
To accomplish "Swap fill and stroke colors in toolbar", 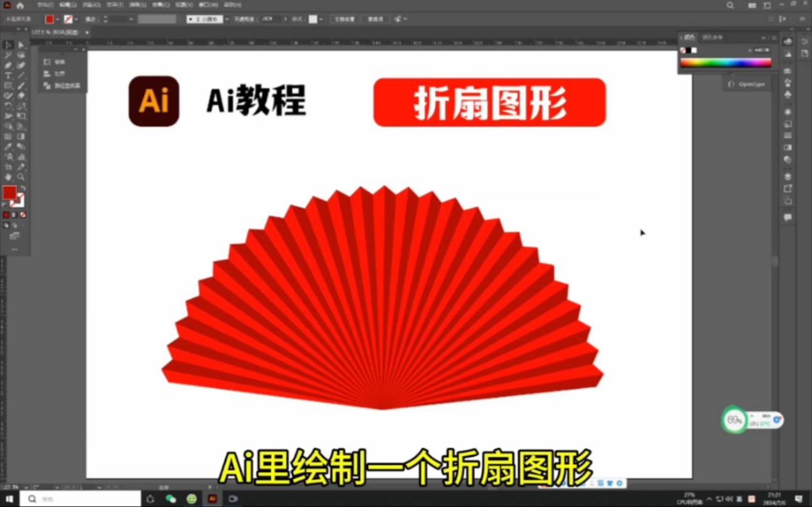I will (x=23, y=188).
